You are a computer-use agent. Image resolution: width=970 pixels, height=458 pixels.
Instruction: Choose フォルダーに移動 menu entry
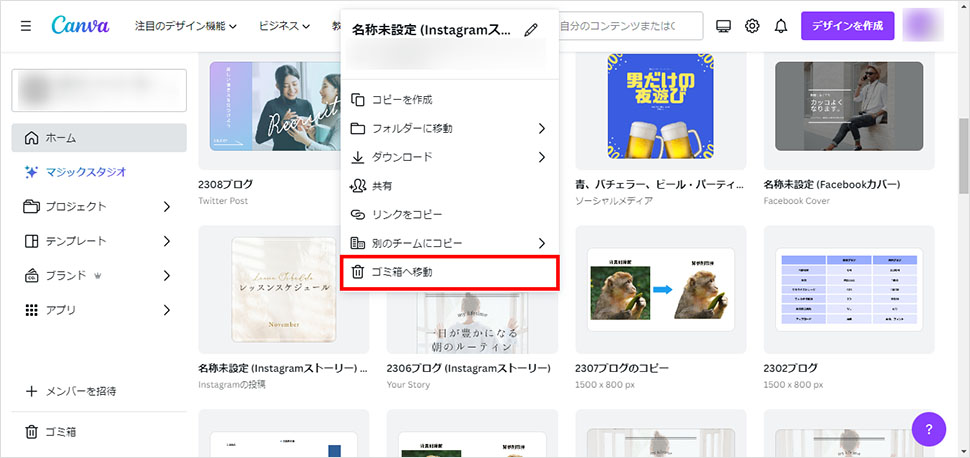(x=450, y=129)
